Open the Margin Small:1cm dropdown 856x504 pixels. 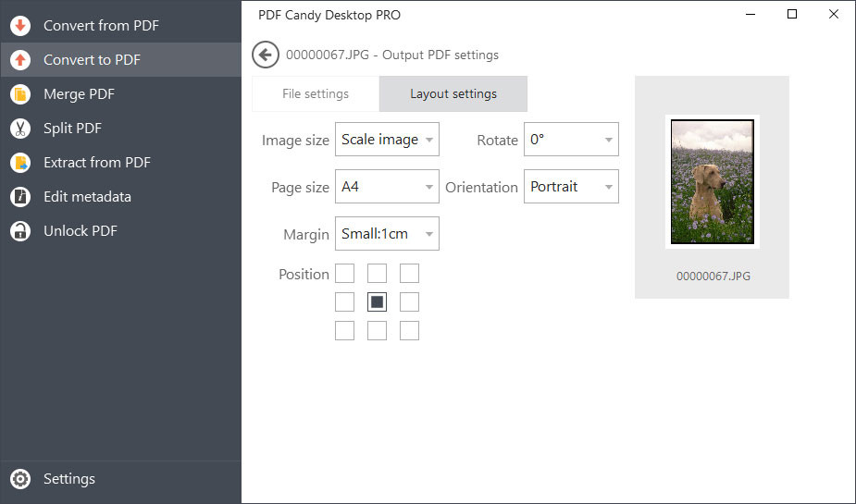pyautogui.click(x=387, y=233)
